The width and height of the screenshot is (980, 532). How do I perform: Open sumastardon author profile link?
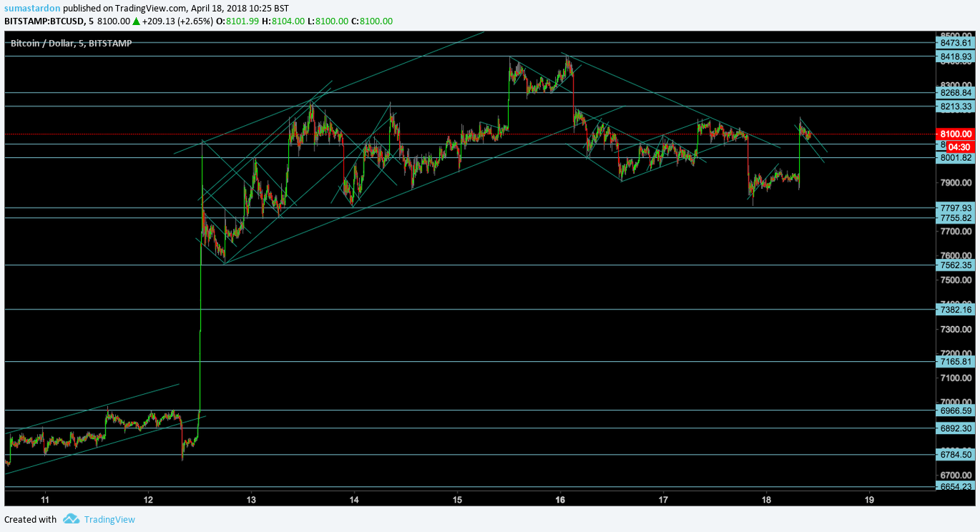(32, 8)
